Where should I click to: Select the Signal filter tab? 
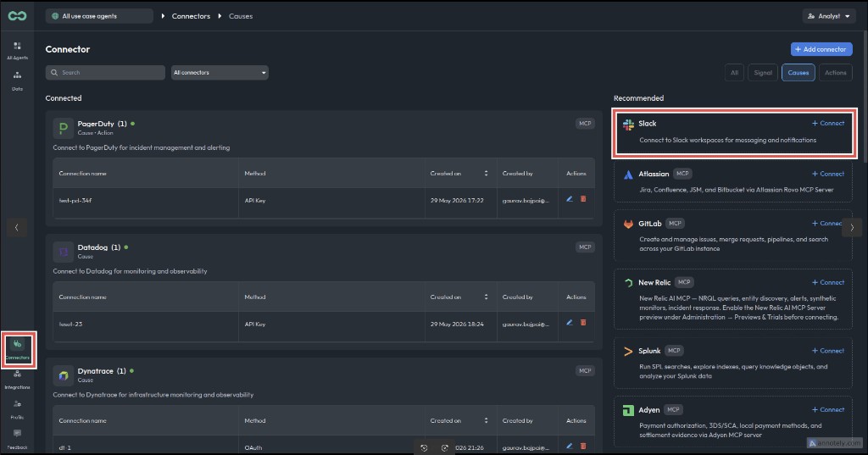click(763, 73)
